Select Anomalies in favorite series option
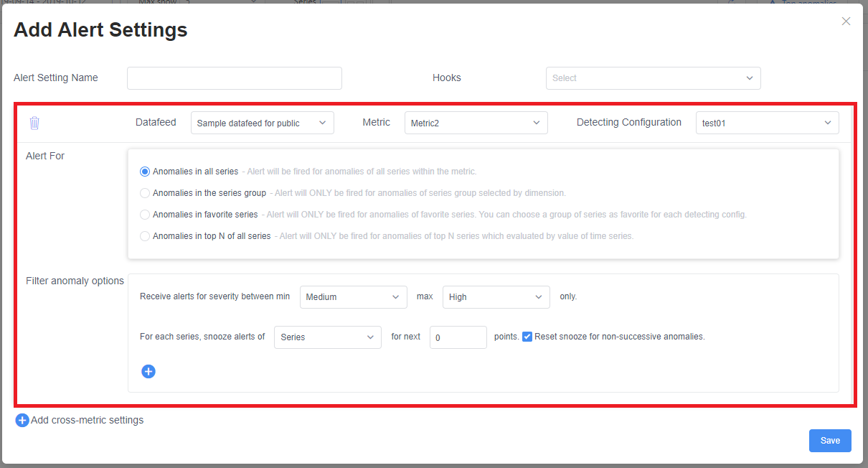Viewport: 868px width, 468px height. point(144,214)
